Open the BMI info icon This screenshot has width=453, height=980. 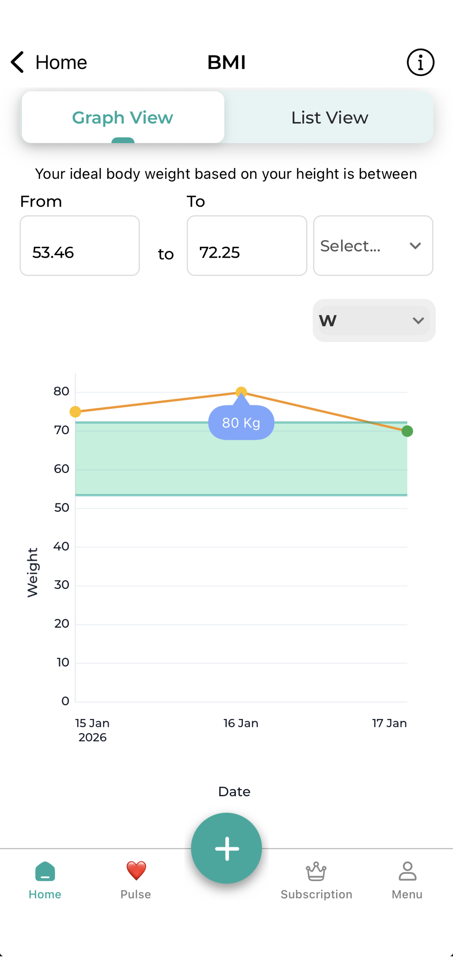[420, 62]
